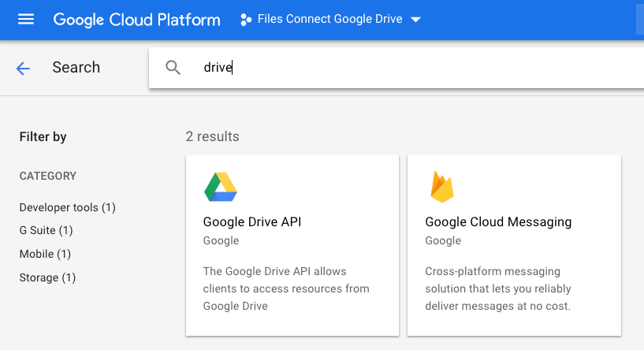This screenshot has width=644, height=350.
Task: Click the back arrow next to Search
Action: [23, 69]
